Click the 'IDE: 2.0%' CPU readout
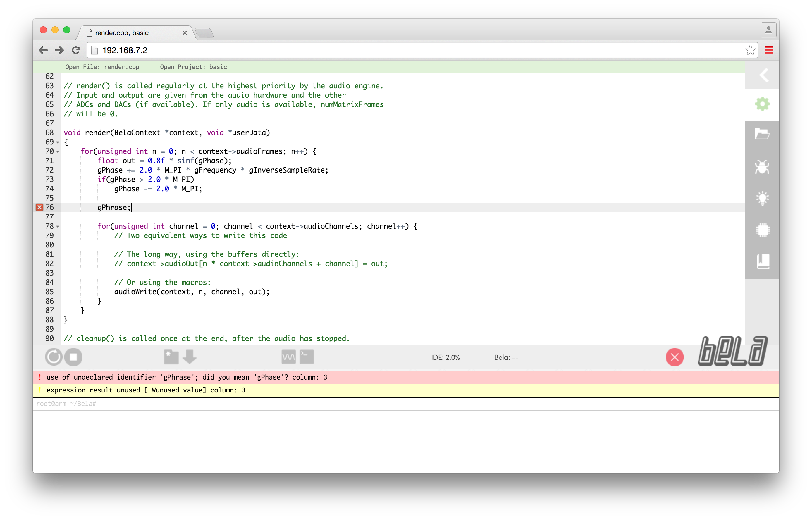The height and width of the screenshot is (520, 812). (x=445, y=357)
